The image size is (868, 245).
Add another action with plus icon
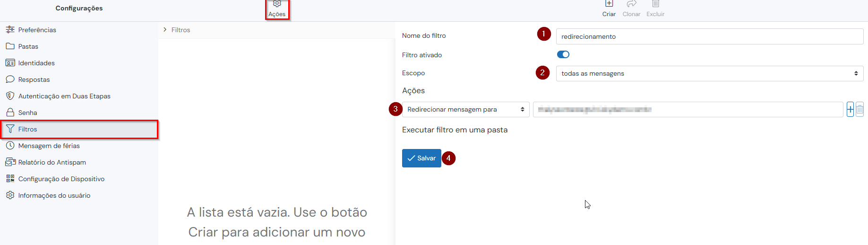(x=850, y=110)
